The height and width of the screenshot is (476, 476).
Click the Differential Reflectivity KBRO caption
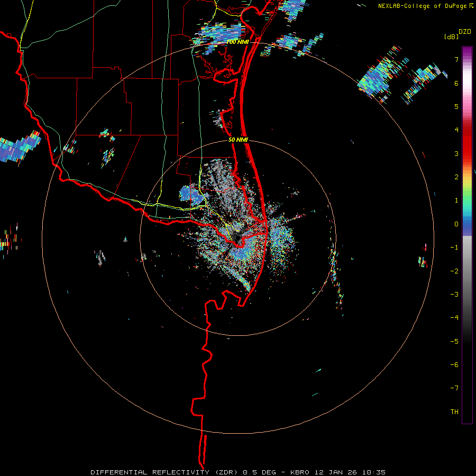[x=238, y=472]
